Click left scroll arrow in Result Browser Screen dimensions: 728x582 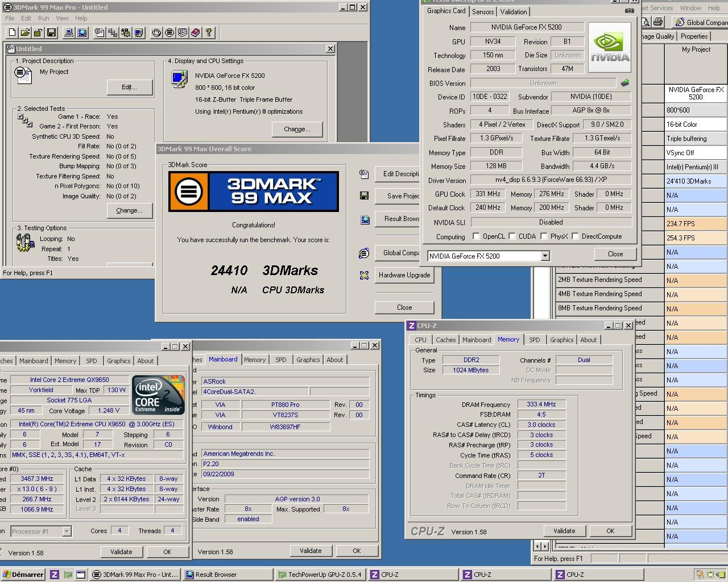click(537, 546)
